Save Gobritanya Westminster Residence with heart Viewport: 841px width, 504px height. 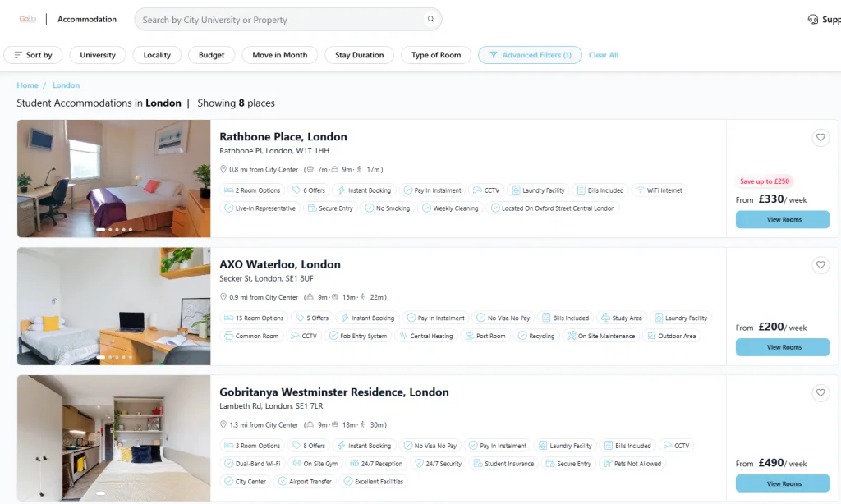(820, 393)
